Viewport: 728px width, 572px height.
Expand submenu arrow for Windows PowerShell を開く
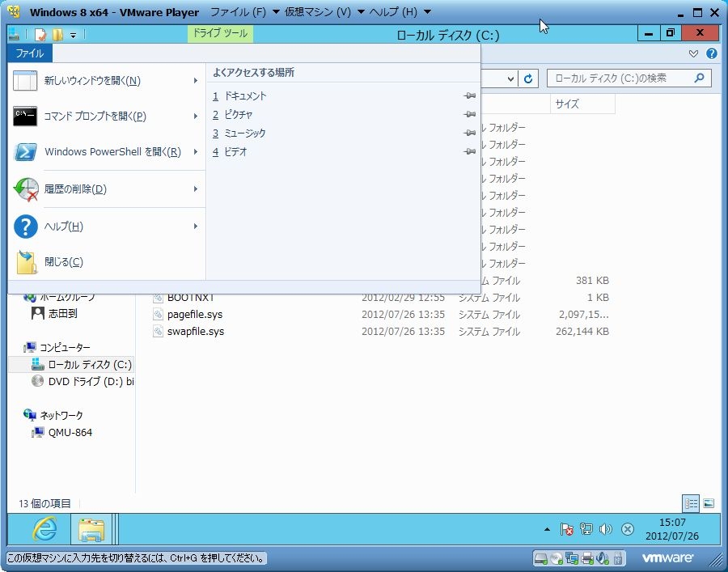tap(196, 152)
